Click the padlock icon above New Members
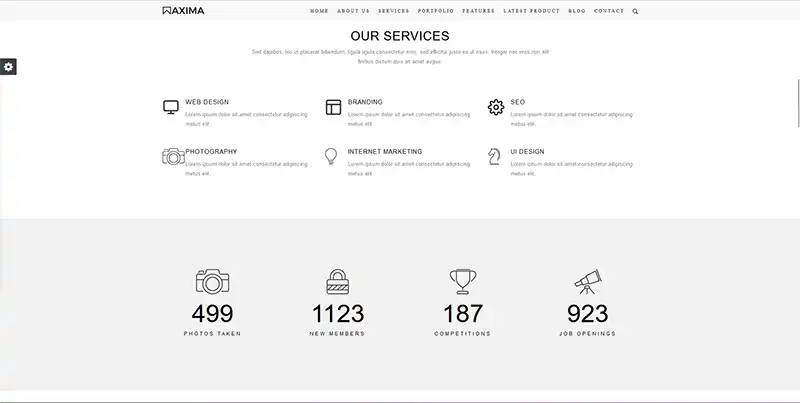This screenshot has width=800, height=403. tap(338, 281)
